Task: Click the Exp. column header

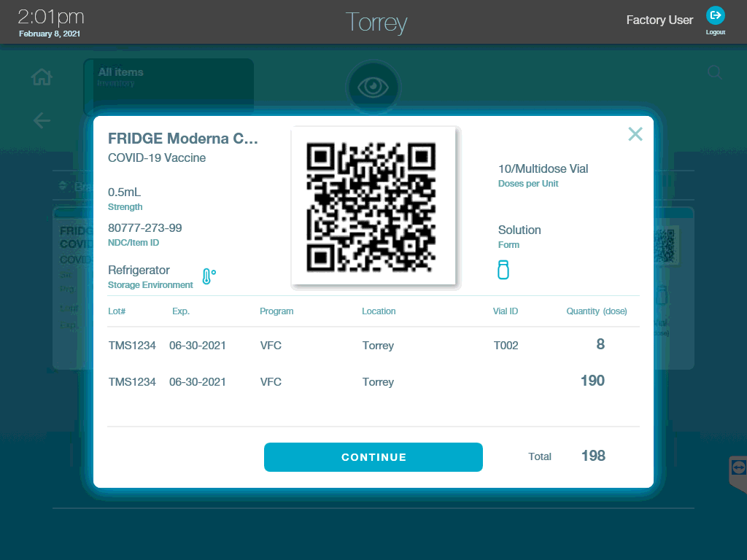Action: [x=181, y=311]
